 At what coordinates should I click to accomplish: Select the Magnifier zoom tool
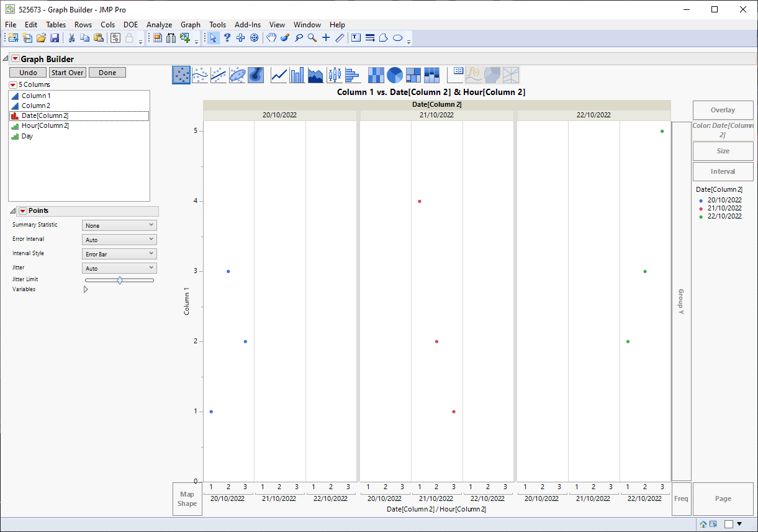(x=312, y=38)
